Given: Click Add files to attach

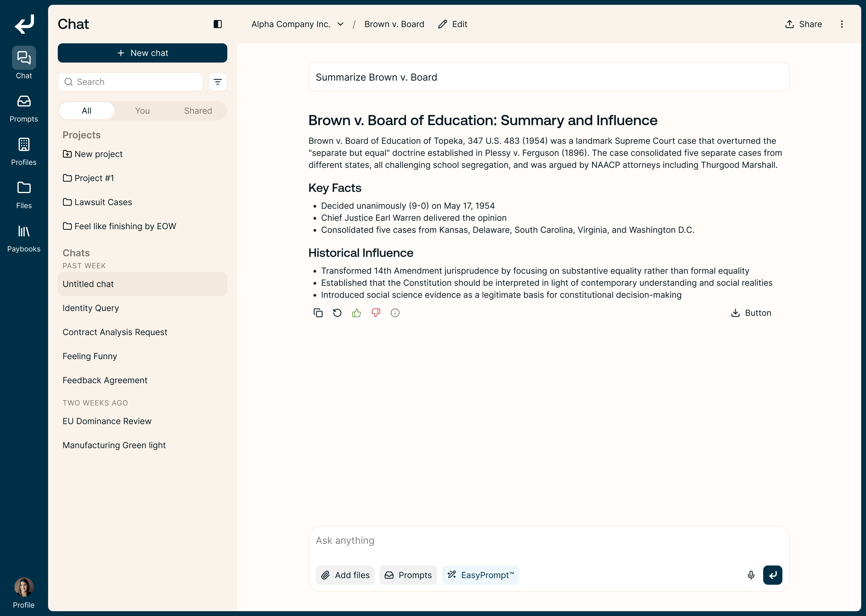Looking at the screenshot, I should click(x=345, y=575).
